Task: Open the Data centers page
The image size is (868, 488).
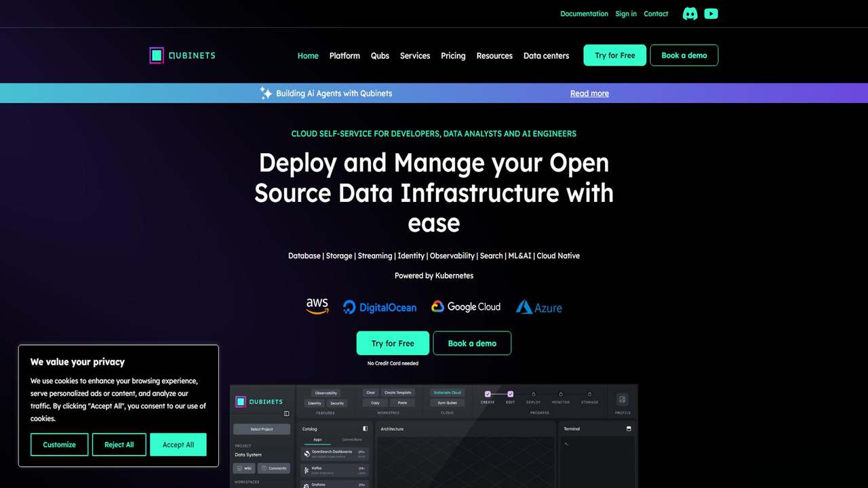Action: [x=546, y=56]
